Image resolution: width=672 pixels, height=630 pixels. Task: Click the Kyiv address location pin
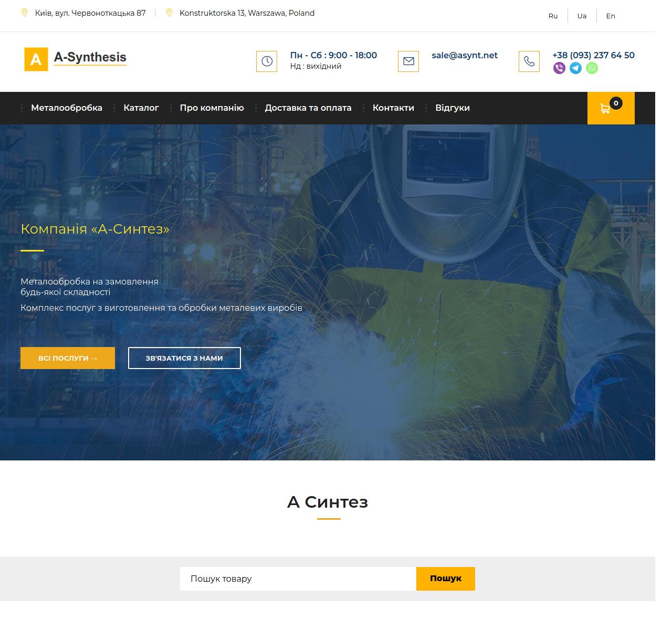coord(24,13)
